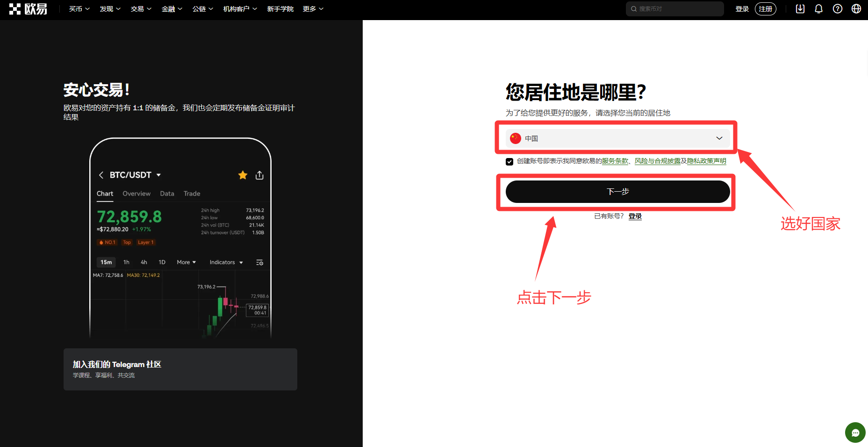Click the MA7: 72,758.6 label
Screen dimensions: 868x447
[108, 275]
